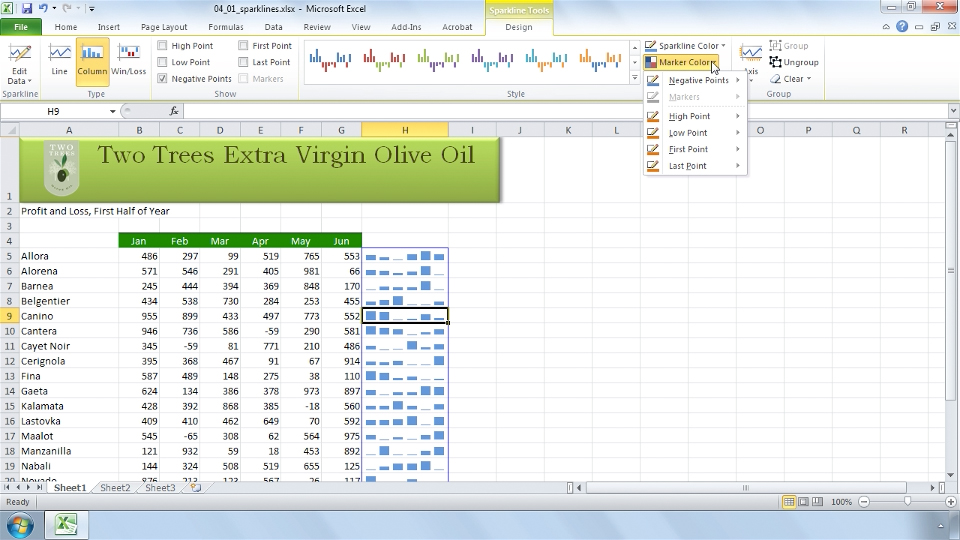Minimize the ribbon caret icon

886,26
